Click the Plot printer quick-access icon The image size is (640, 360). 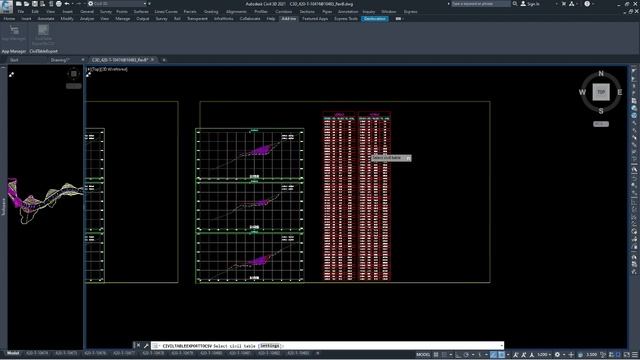pyautogui.click(x=59, y=4)
